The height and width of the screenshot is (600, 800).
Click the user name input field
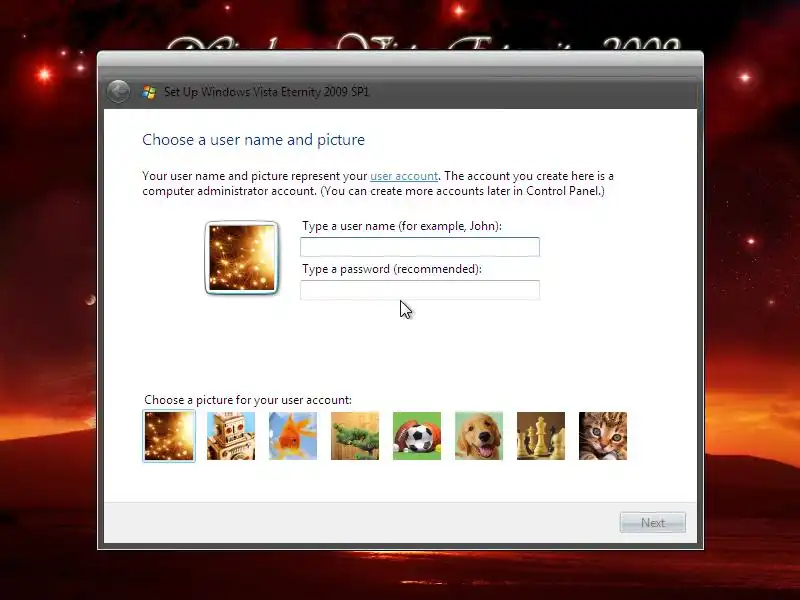[x=420, y=247]
